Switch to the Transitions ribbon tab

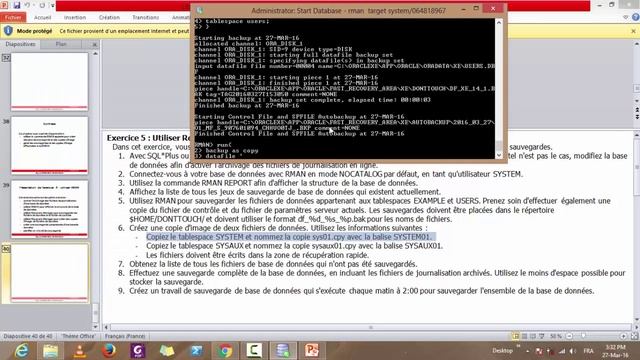coord(145,18)
